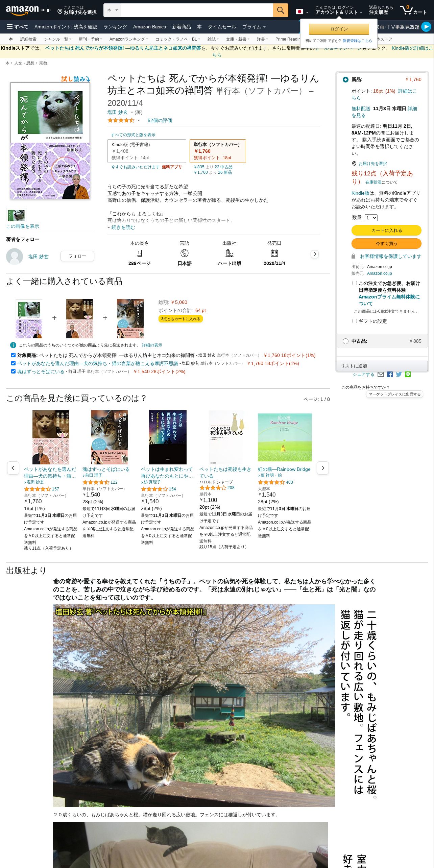Uncheck ペットがあなたを選んだ理由 bundle checkbox

(x=13, y=363)
